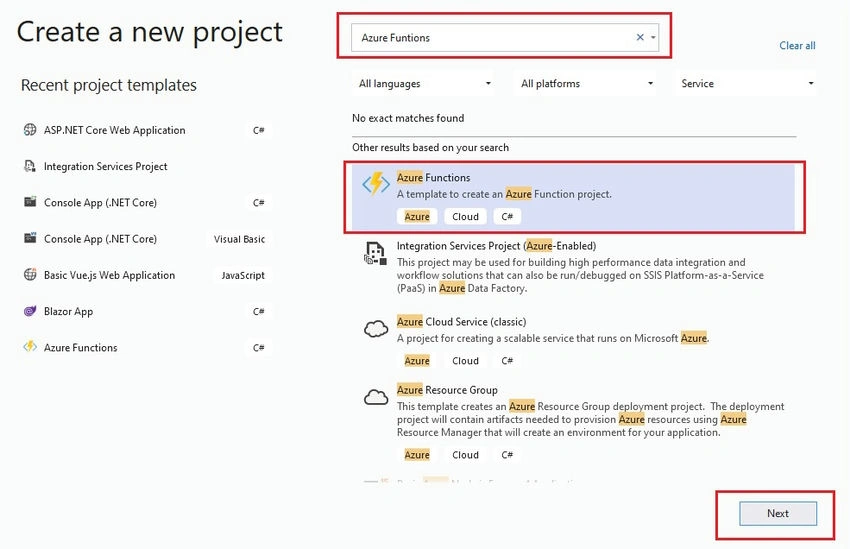Expand the Service project type dropdown

[x=746, y=83]
